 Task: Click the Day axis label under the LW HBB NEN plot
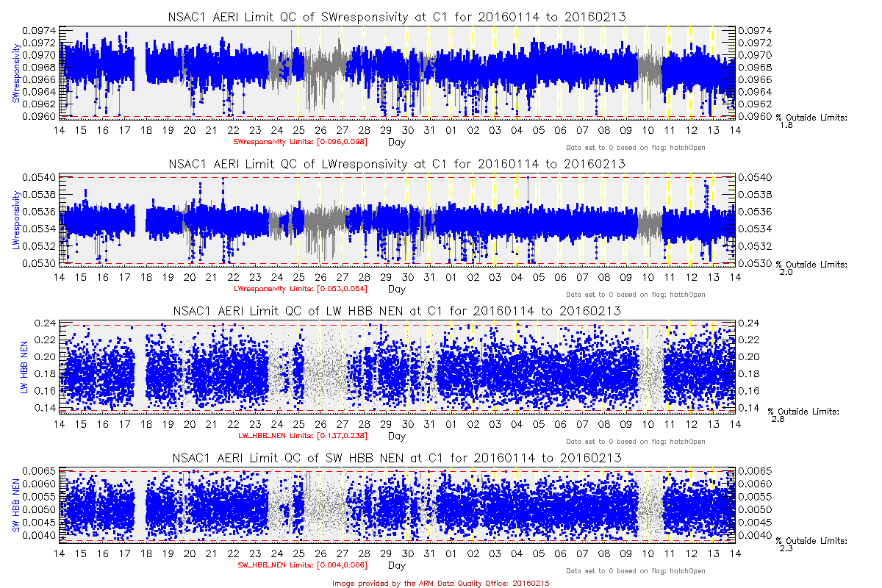click(x=396, y=436)
